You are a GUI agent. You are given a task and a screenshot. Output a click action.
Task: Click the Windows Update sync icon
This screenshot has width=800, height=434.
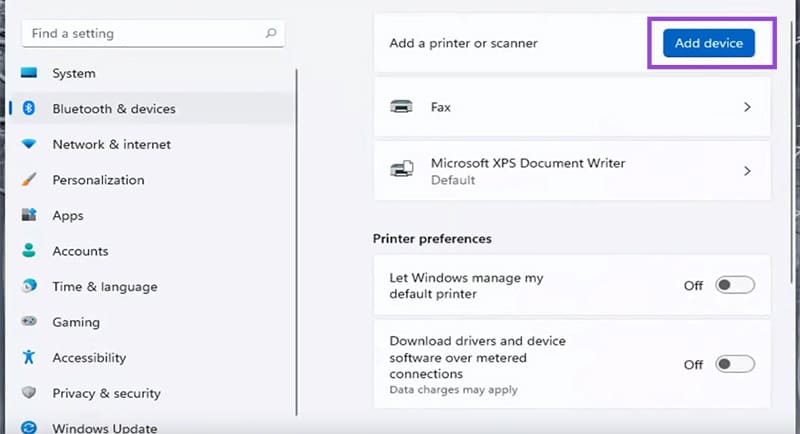pyautogui.click(x=29, y=427)
